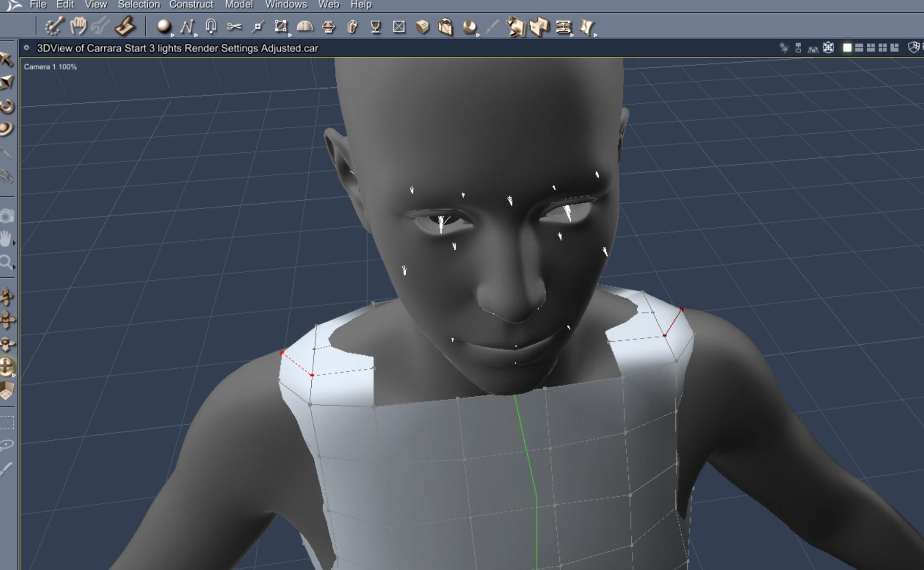Screen dimensions: 924x570
Task: Select the pan hand tool
Action: (7, 238)
